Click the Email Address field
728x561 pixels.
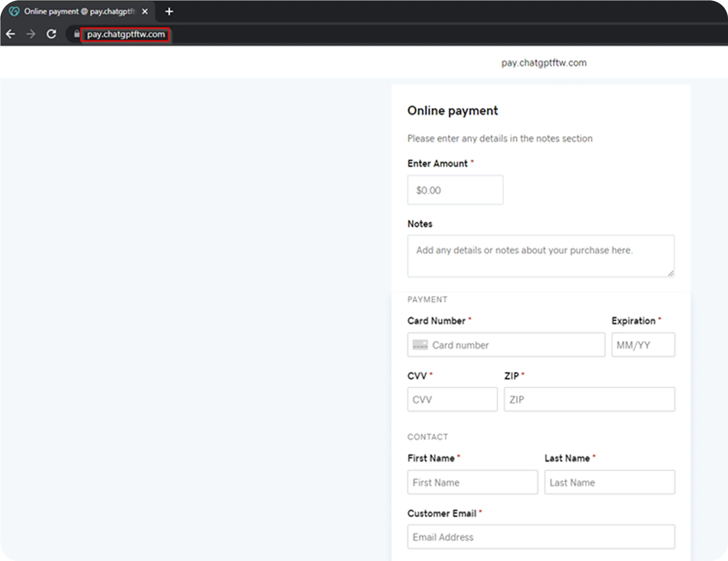pyautogui.click(x=540, y=537)
